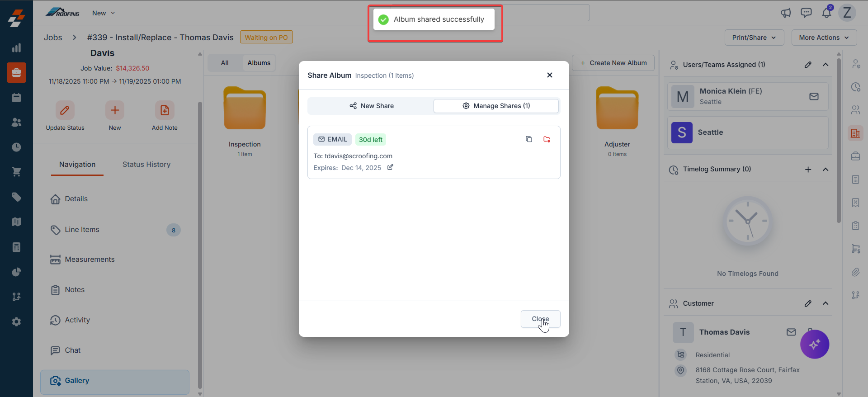Open the purple AI assistant button
This screenshot has height=397, width=868.
point(815,345)
